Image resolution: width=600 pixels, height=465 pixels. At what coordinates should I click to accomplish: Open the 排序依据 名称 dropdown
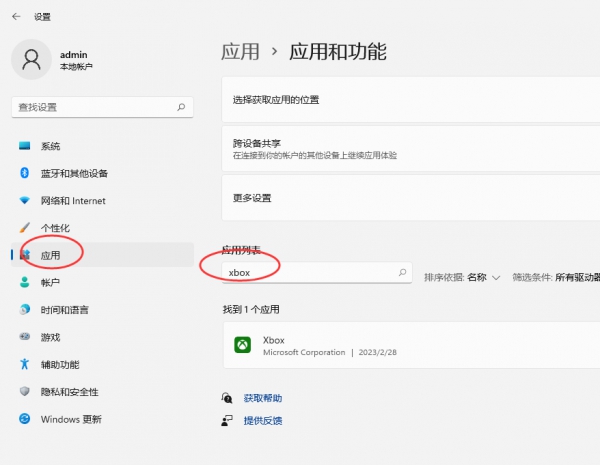tap(462, 277)
